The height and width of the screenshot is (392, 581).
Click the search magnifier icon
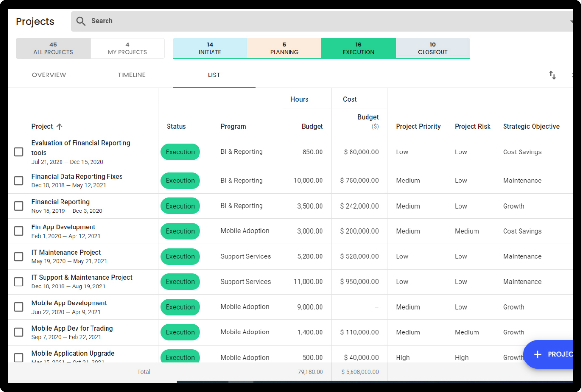click(x=81, y=21)
